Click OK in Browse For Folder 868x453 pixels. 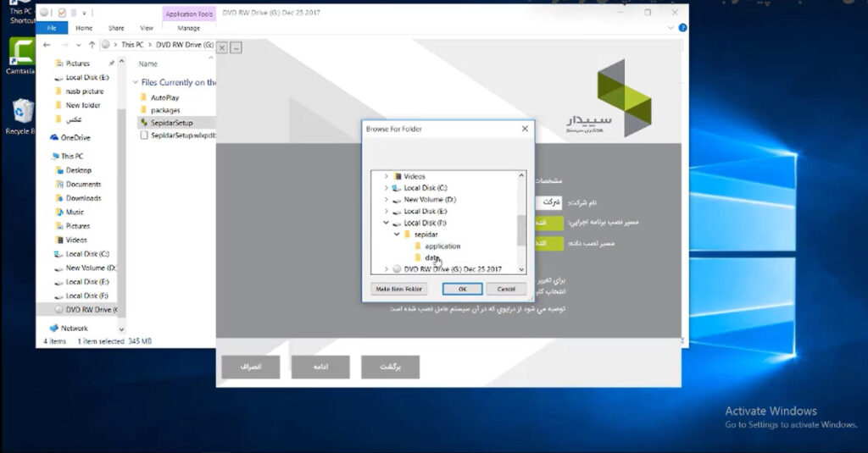[462, 289]
